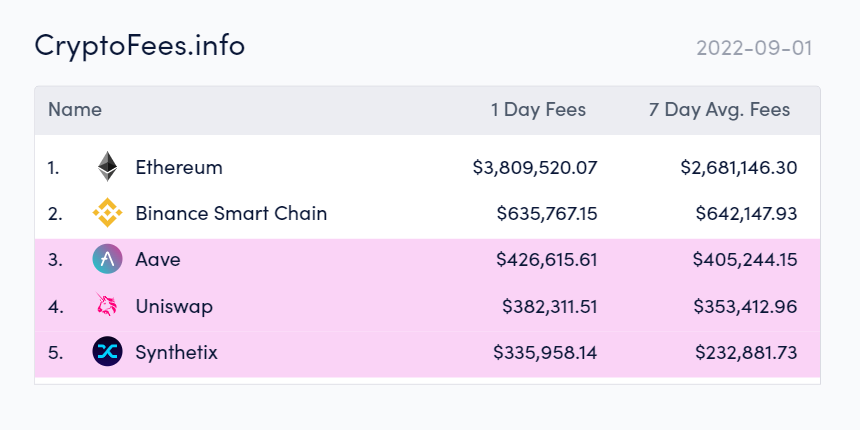Screen dimensions: 860x430
Task: Sort by the 1 Day Fees column
Action: (538, 110)
